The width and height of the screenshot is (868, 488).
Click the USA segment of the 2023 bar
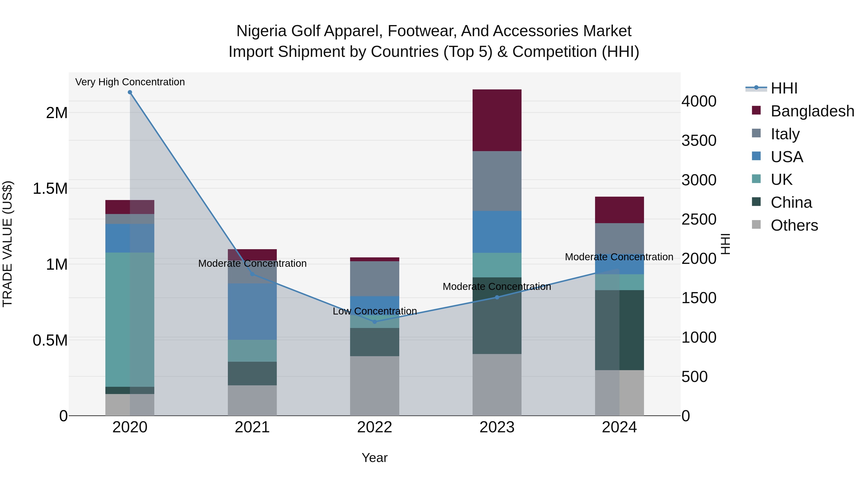[x=497, y=232]
